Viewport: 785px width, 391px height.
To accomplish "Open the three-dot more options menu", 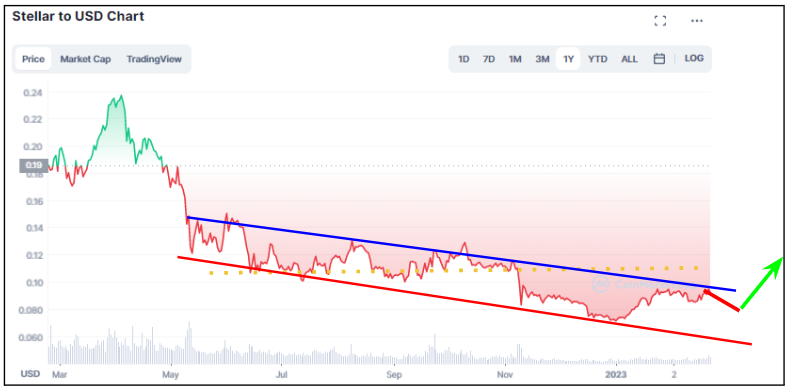I will (697, 21).
